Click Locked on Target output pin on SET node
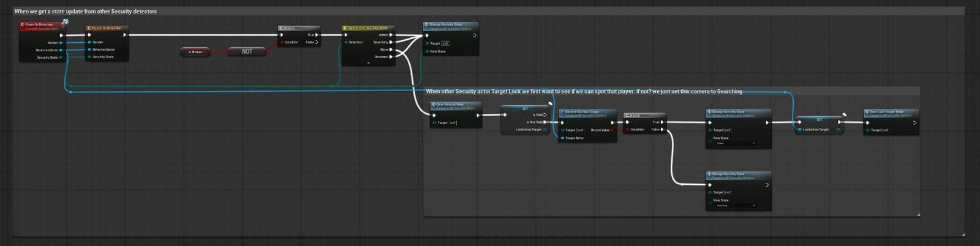 839,130
